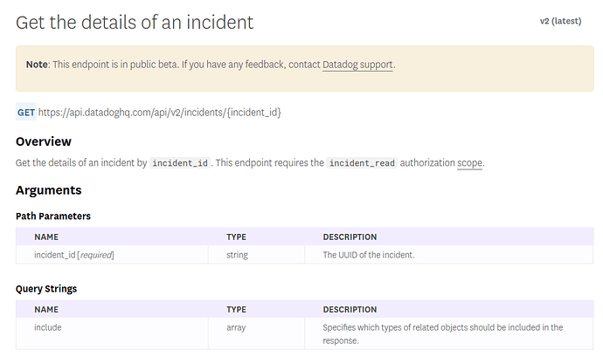Click 'The UUID of the incident.' description
The width and height of the screenshot is (603, 364).
369,255
